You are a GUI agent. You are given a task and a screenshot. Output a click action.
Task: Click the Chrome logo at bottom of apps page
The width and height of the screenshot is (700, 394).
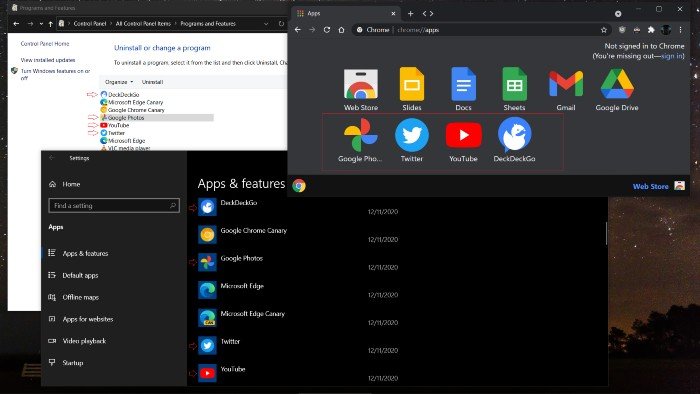click(x=299, y=186)
